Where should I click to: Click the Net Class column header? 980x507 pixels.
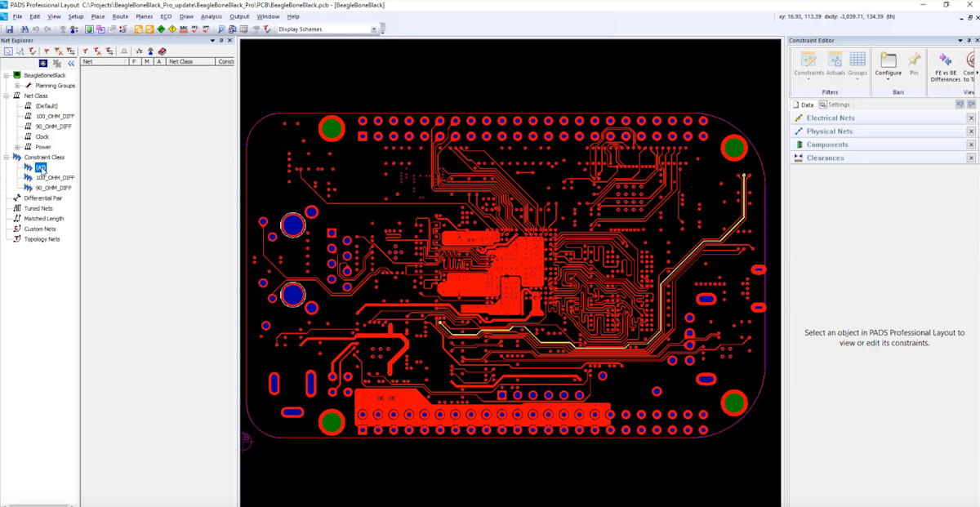180,61
